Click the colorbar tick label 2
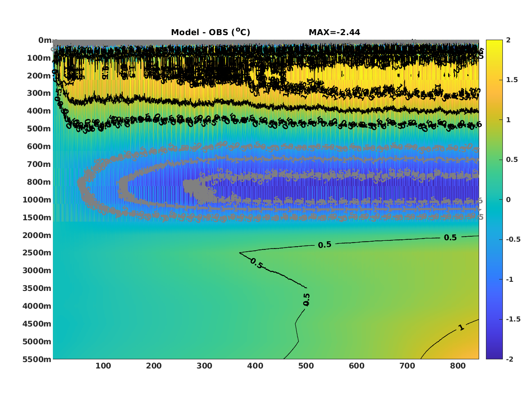This screenshot has width=532, height=399. coord(508,40)
